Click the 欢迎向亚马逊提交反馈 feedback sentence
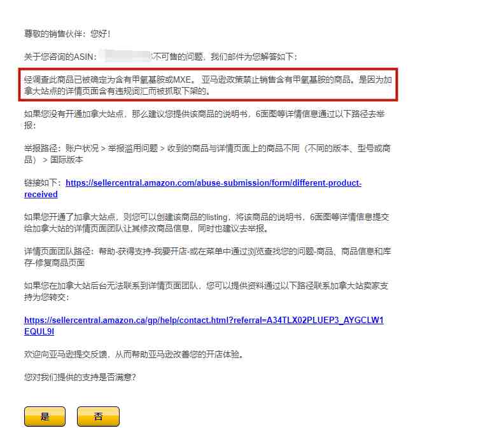504x442 pixels. tap(134, 354)
